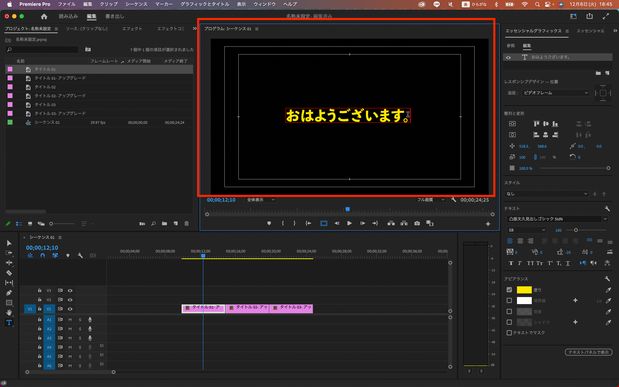This screenshot has height=387, width=619.
Task: Toggle the fill checkbox in Appearance
Action: pyautogui.click(x=509, y=290)
